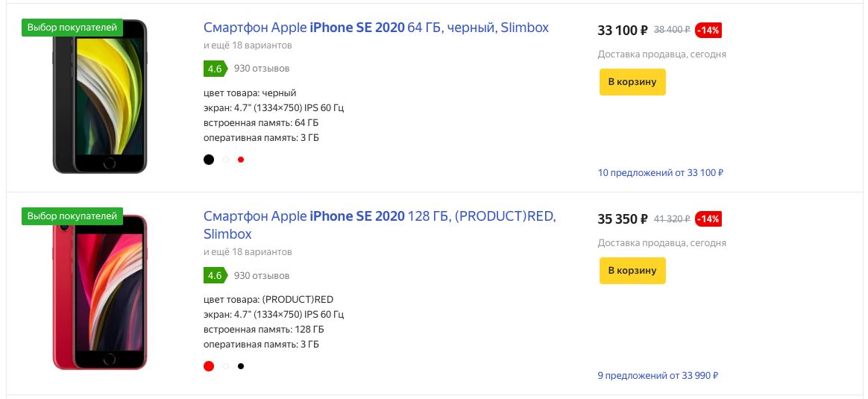Add 33 100 ₽ iPhone to cart
This screenshot has height=399, width=868.
(632, 82)
